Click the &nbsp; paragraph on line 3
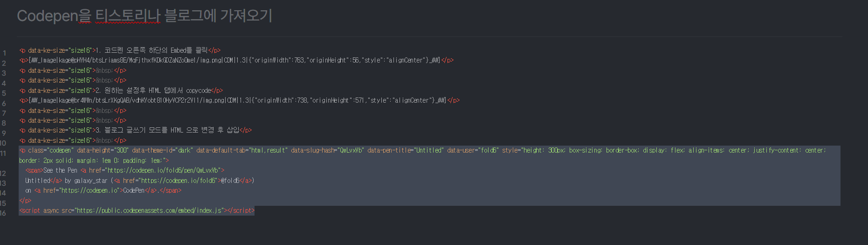This screenshot has width=868, height=245. [73, 70]
